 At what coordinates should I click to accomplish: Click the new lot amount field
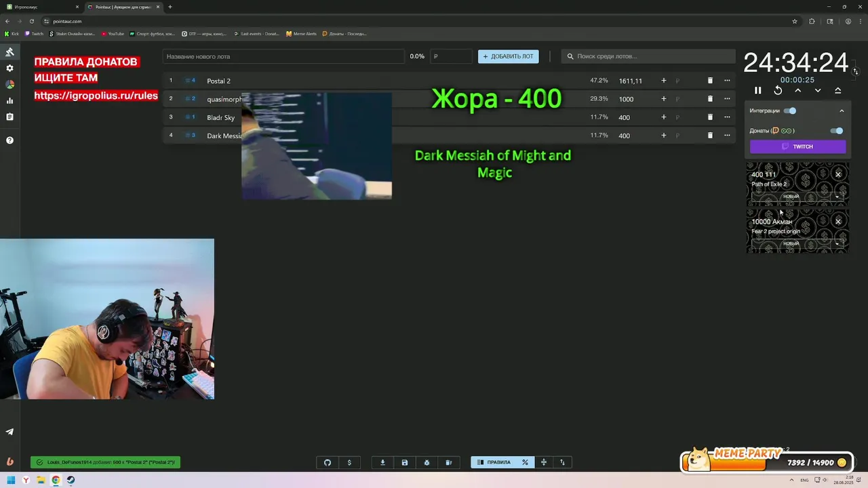451,56
